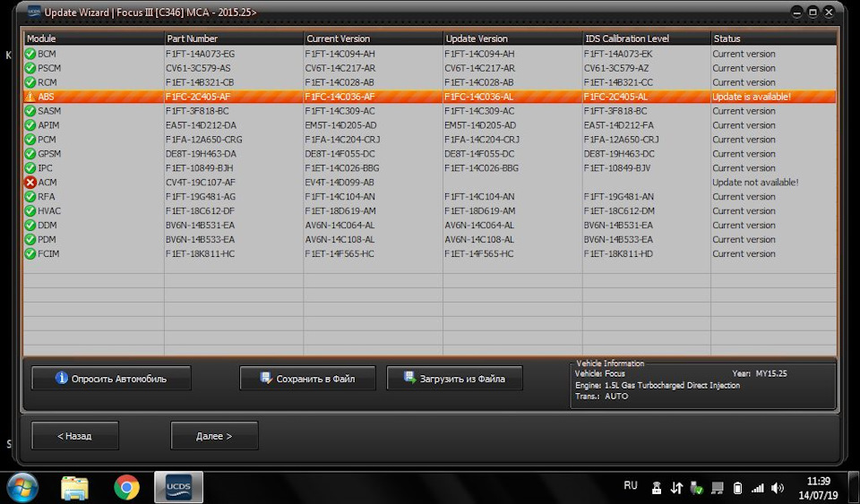
Task: Click the green check icon beside SASM
Action: [30, 111]
